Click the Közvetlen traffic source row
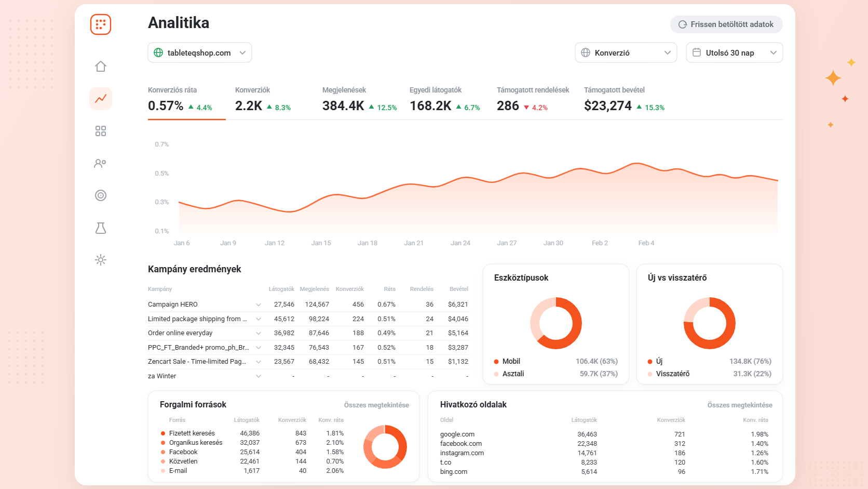 click(x=252, y=461)
